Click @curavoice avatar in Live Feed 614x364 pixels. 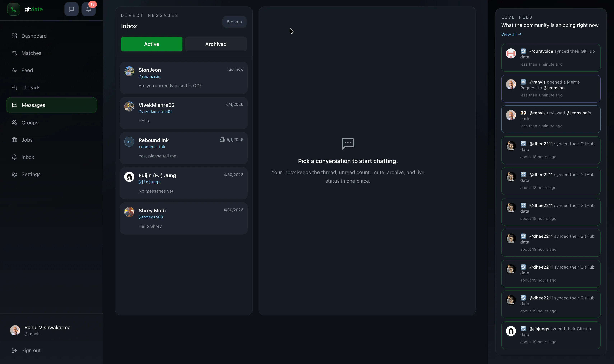point(511,53)
